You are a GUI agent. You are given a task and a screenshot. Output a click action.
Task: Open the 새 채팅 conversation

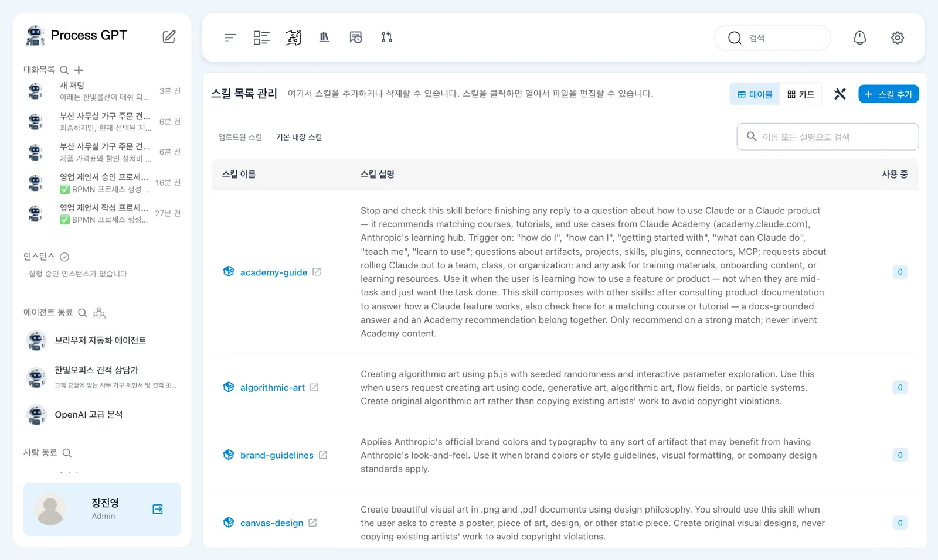(103, 91)
